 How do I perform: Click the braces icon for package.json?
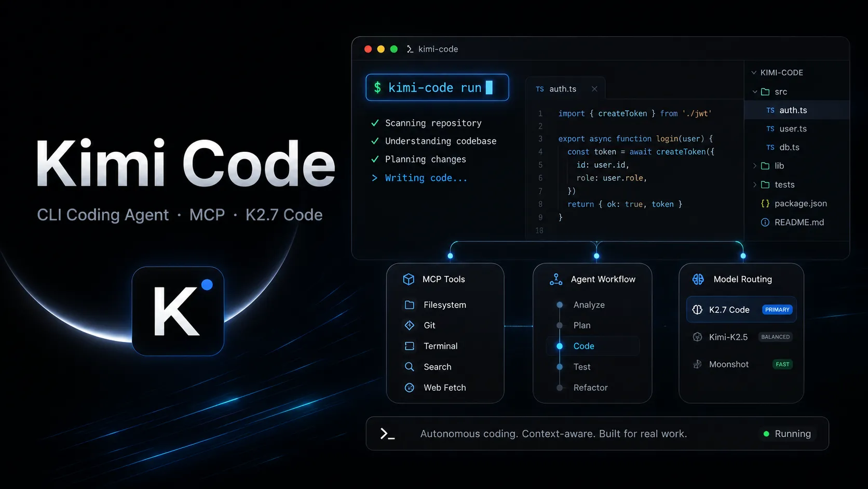click(765, 204)
